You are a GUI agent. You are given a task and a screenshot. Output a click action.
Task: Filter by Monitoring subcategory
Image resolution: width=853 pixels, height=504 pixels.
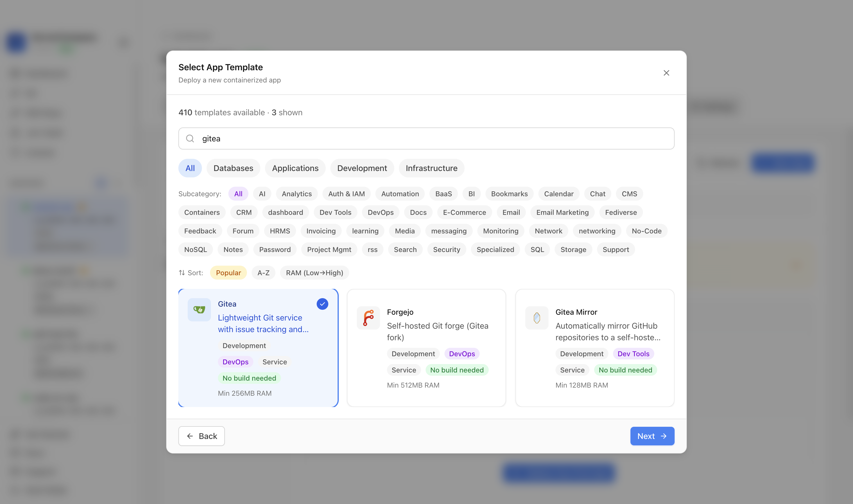click(x=501, y=231)
